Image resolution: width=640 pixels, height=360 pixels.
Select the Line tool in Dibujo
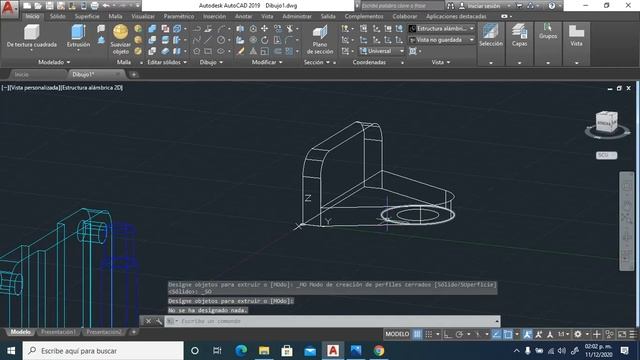[208, 40]
